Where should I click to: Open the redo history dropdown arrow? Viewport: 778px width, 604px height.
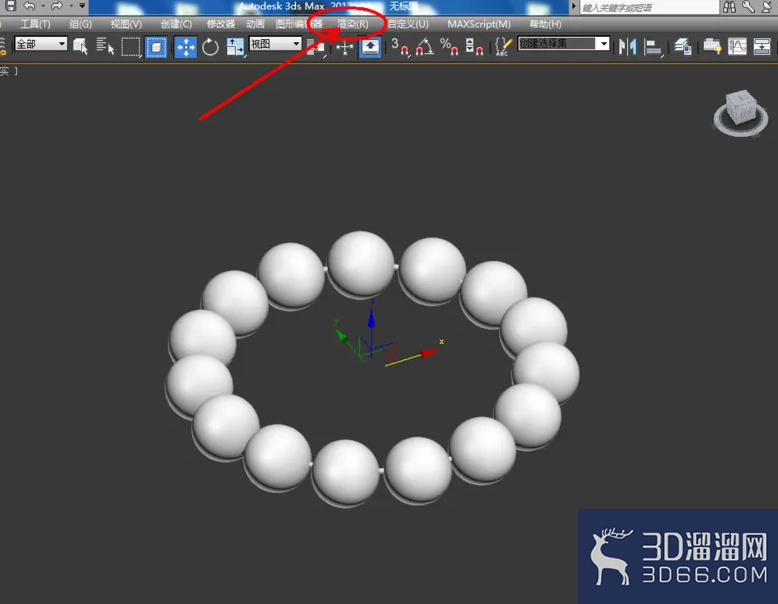tap(70, 6)
